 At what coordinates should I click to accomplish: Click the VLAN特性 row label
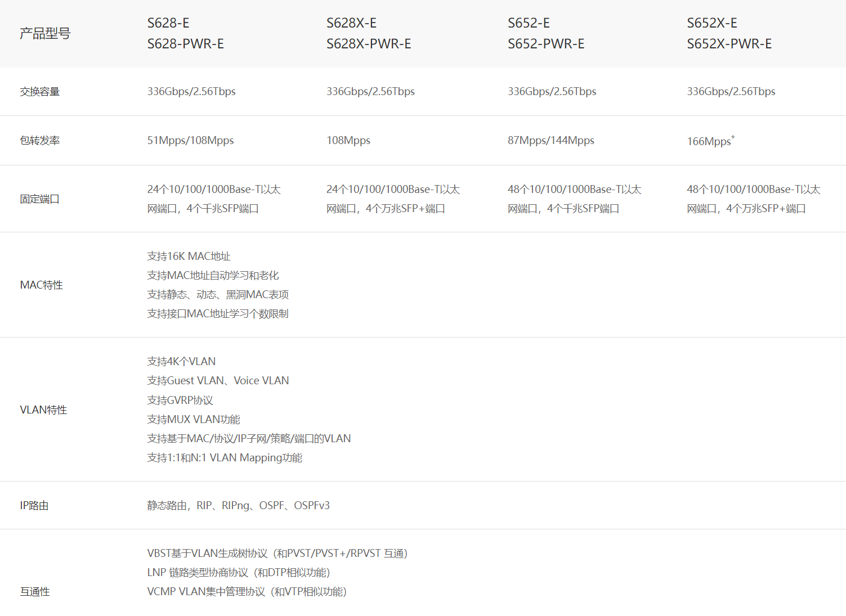point(43,410)
